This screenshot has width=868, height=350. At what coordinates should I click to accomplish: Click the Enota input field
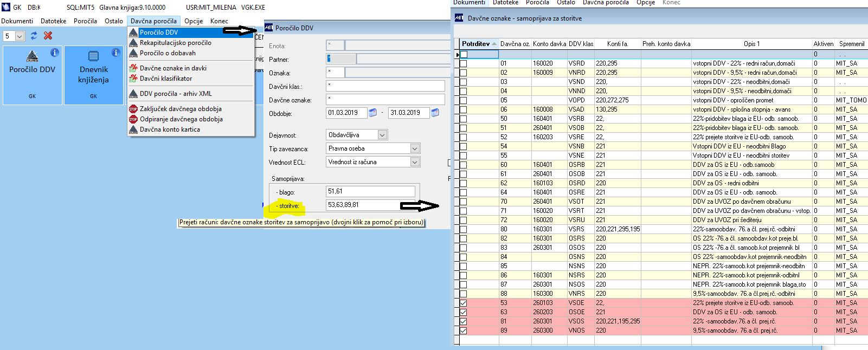[x=335, y=46]
